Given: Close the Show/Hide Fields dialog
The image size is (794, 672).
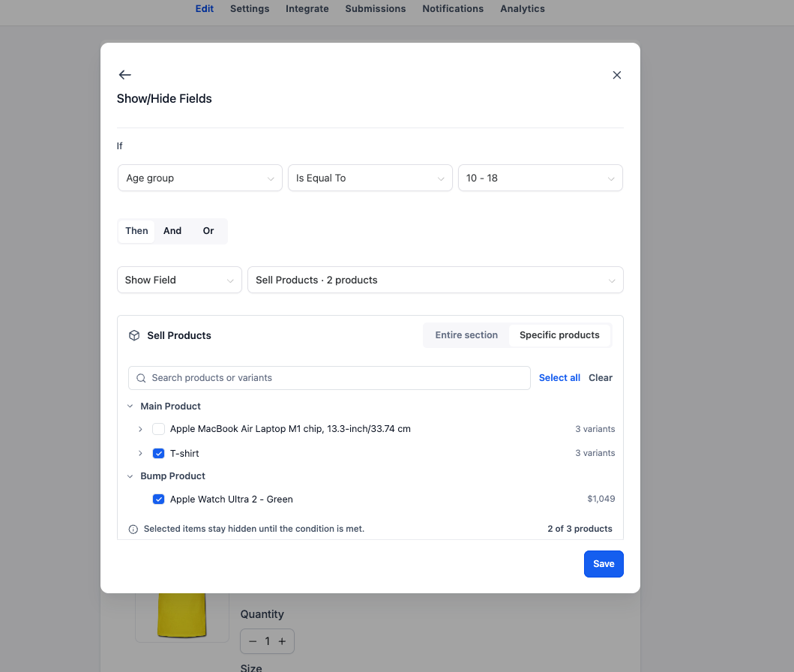Looking at the screenshot, I should (x=616, y=75).
